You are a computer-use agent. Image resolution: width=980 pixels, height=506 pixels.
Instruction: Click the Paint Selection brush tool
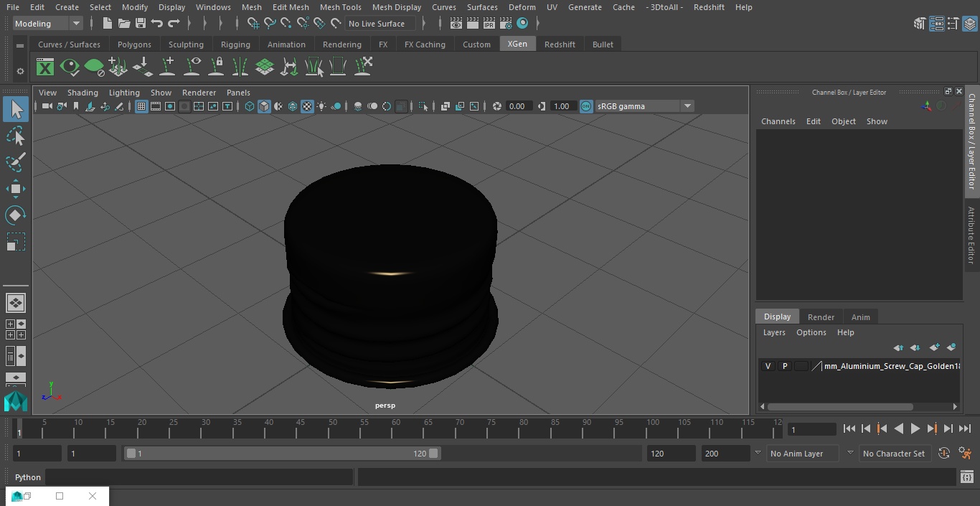pyautogui.click(x=16, y=163)
